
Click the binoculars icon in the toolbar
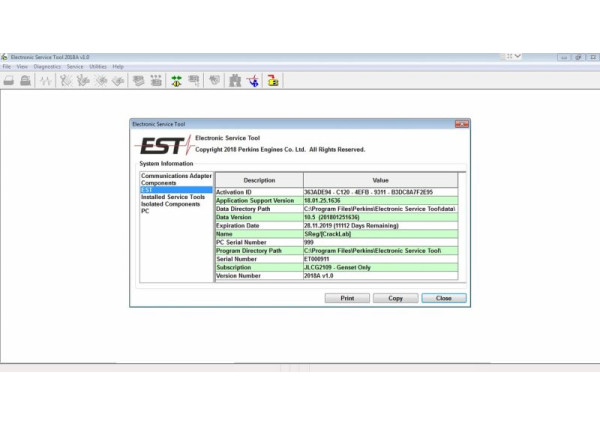coord(234,80)
